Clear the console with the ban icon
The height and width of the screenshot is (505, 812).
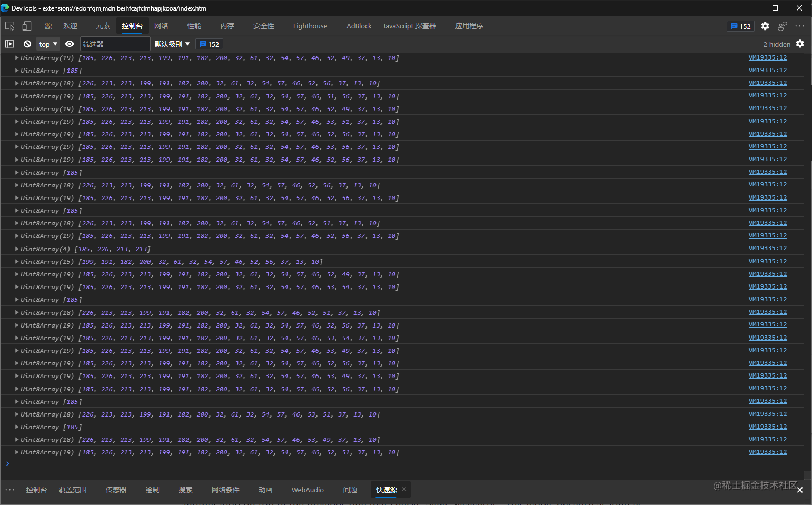(x=27, y=44)
